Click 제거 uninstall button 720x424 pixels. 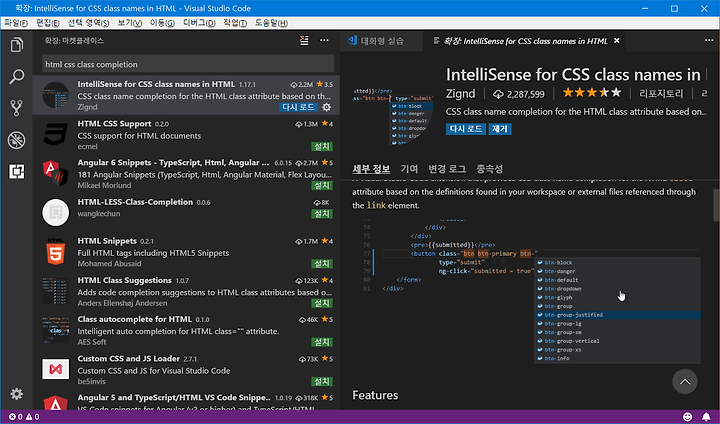(x=500, y=129)
